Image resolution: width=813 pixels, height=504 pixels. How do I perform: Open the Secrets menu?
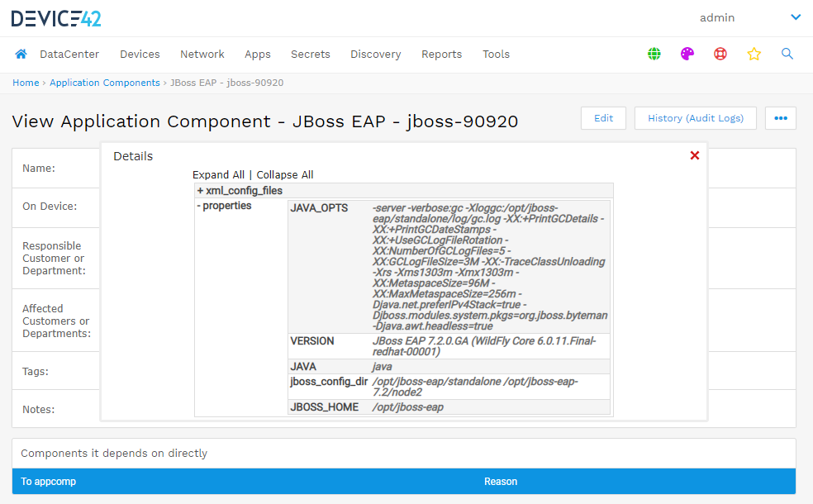click(310, 54)
